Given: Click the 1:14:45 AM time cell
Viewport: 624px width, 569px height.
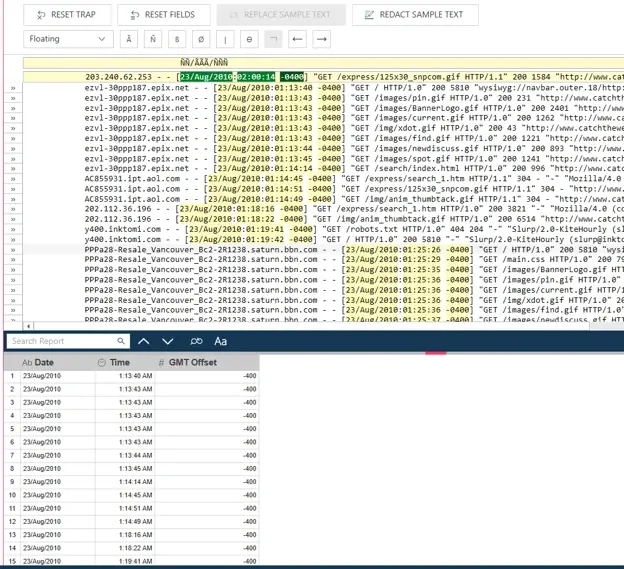Looking at the screenshot, I should (125, 495).
